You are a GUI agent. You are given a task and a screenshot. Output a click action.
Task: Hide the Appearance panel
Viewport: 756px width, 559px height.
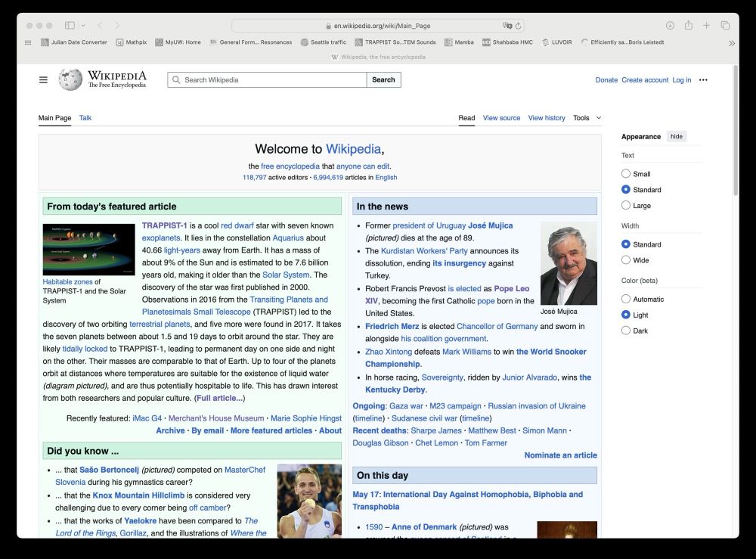coord(677,136)
